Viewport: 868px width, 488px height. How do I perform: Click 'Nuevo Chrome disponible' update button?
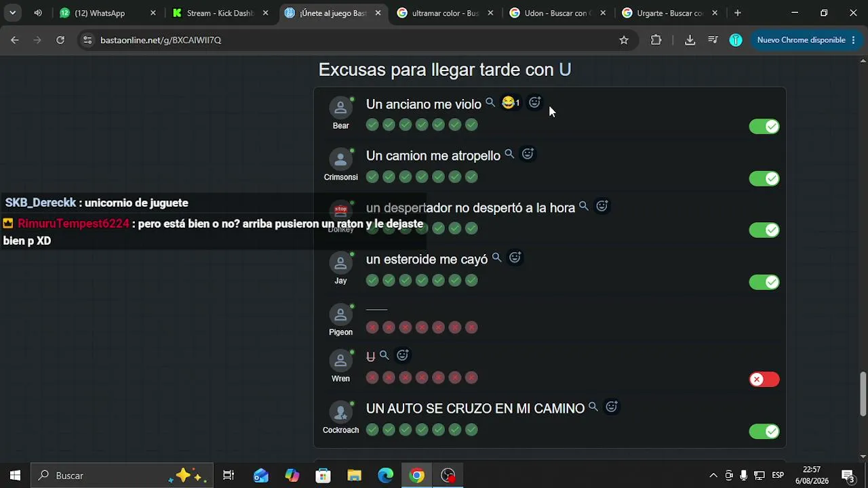point(806,40)
